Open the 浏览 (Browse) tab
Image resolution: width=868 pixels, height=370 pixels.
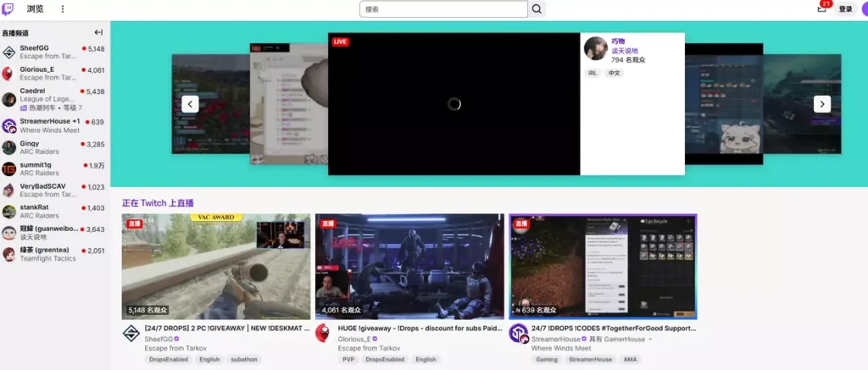pos(35,9)
